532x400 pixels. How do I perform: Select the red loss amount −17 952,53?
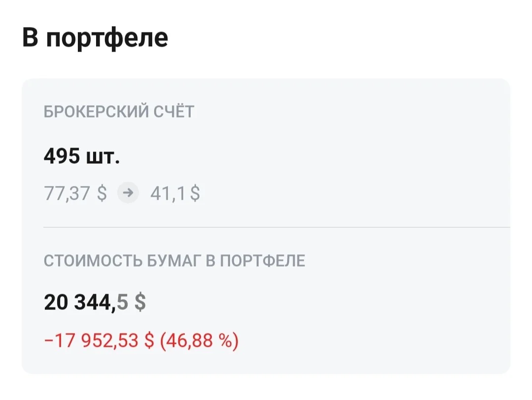click(92, 340)
